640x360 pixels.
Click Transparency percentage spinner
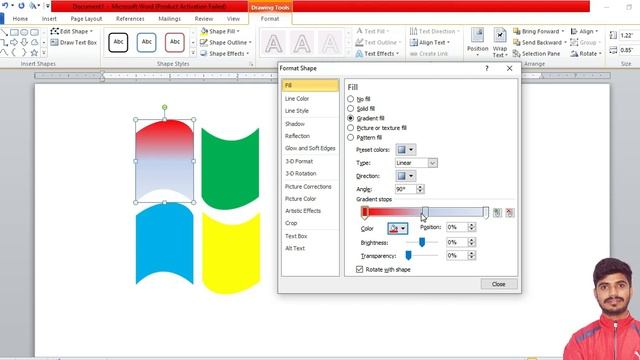[x=471, y=256]
